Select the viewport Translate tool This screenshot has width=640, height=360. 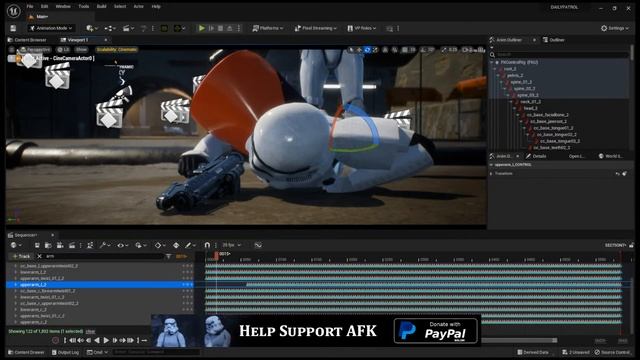tap(359, 50)
